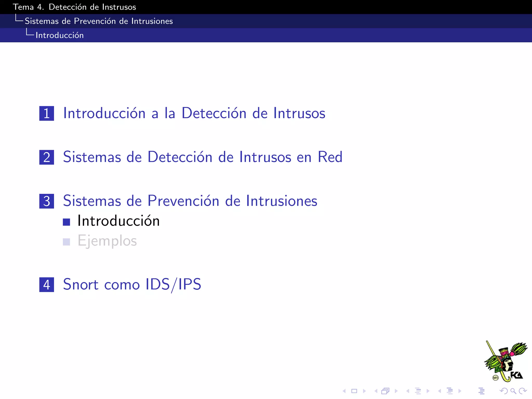Viewport: 532px width, 399px height.
Task: Click header title Tema 4. Detección de Instrusos
Action: [74, 7]
